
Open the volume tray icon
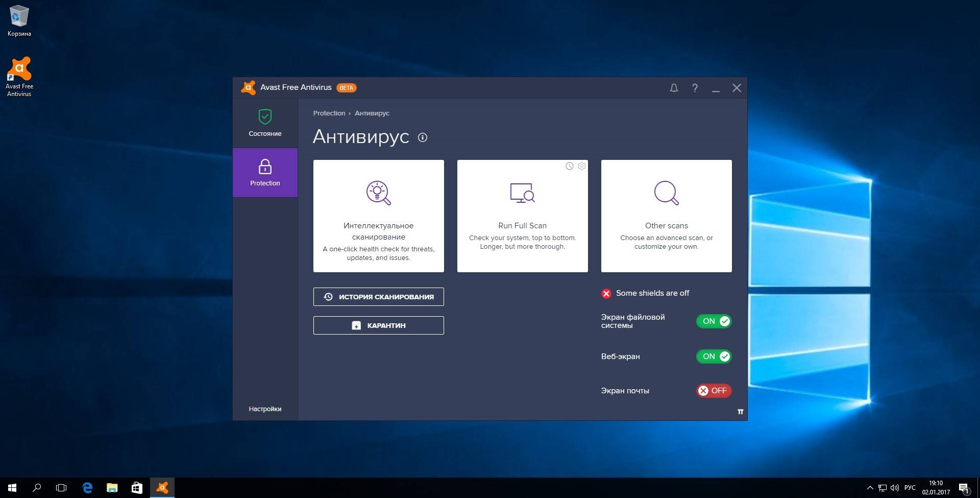point(894,488)
